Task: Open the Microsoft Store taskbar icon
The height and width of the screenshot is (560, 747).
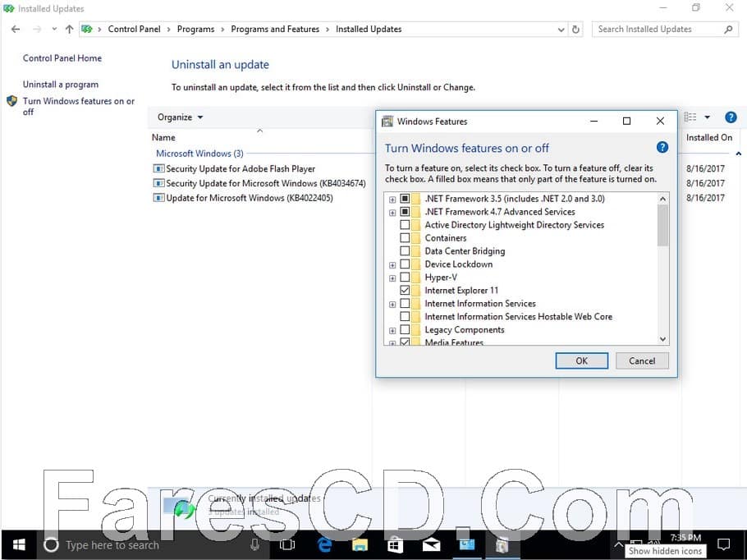Action: 396,544
